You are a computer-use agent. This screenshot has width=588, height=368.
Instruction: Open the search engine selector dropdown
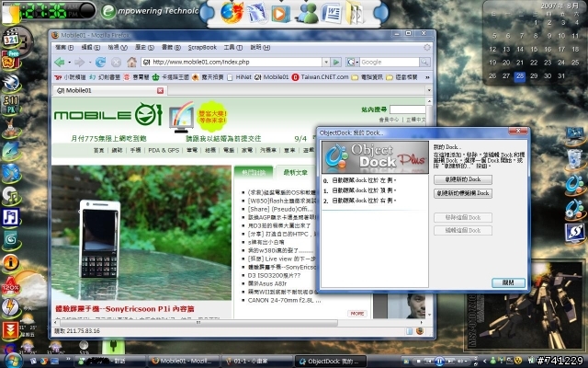(352, 62)
